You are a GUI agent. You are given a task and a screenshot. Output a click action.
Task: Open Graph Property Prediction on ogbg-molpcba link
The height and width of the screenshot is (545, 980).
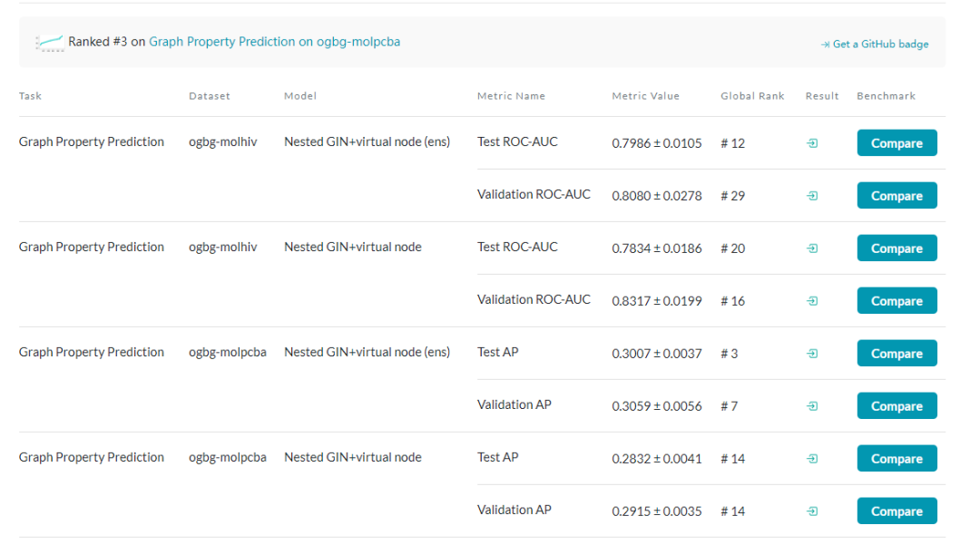[274, 42]
